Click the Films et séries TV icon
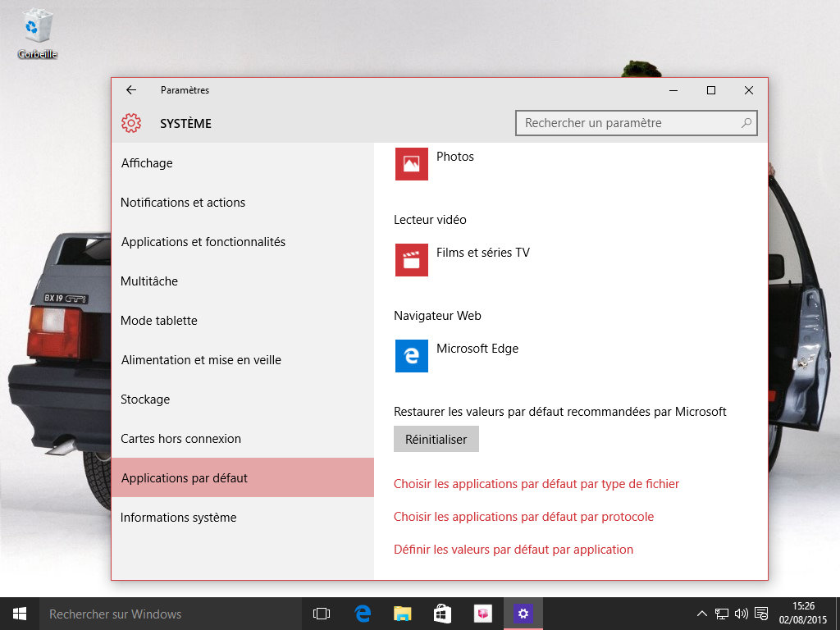Screen dimensions: 840x630 (411, 260)
